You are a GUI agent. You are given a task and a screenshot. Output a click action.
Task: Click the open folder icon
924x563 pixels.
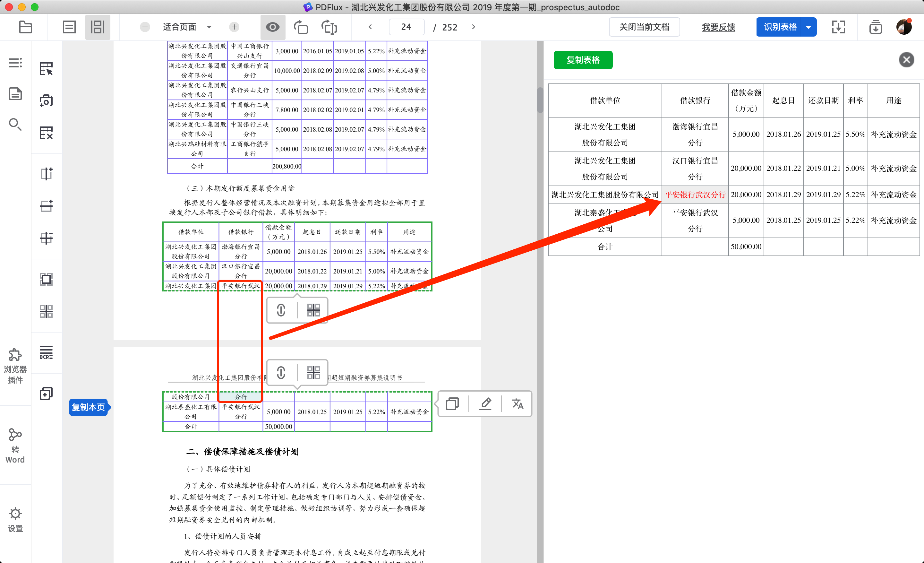25,27
